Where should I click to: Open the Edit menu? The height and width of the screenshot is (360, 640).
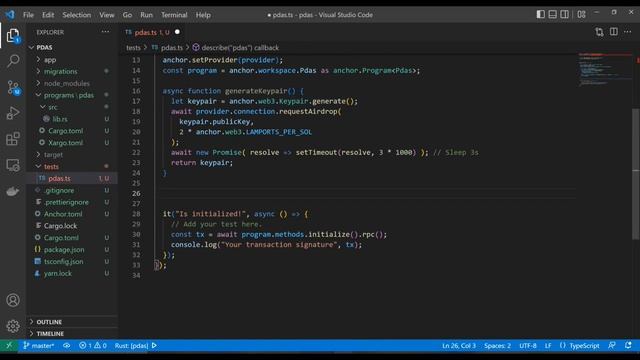[x=48, y=15]
